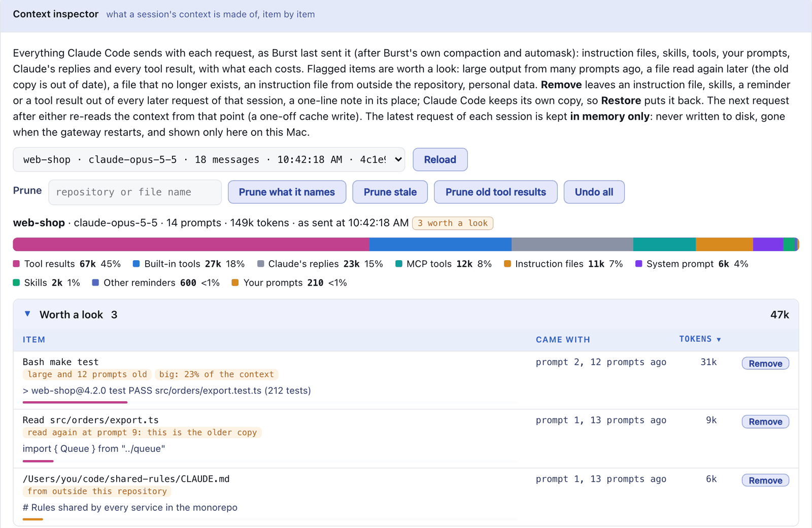The image size is (812, 528).
Task: Click the Claude's replies legend swatch
Action: tap(261, 264)
